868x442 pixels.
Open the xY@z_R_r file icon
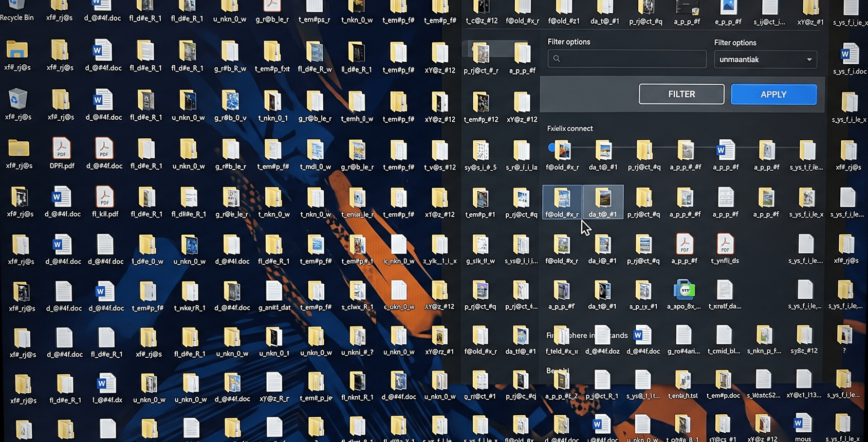(274, 383)
